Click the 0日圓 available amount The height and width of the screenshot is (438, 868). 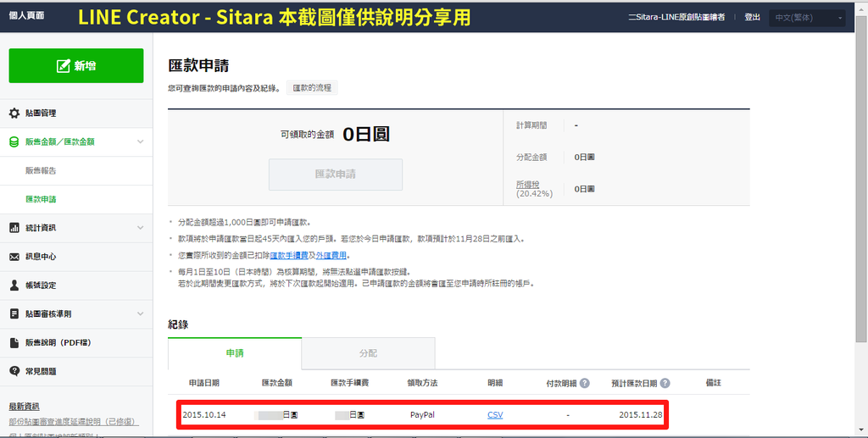[366, 135]
